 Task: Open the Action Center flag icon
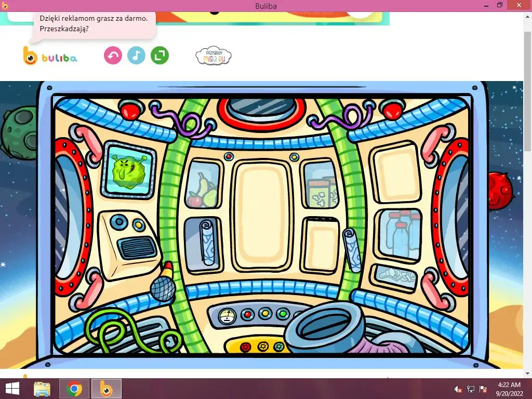pyautogui.click(x=483, y=389)
